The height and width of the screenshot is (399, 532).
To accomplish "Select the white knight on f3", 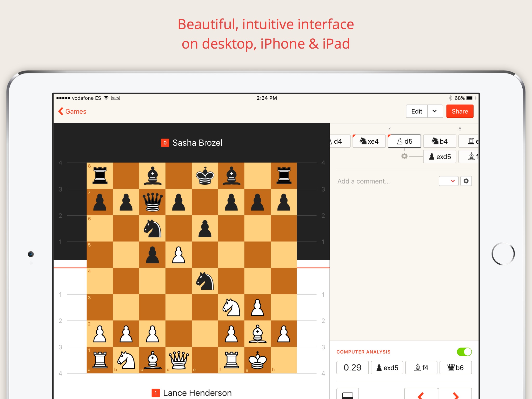I will pos(231,307).
